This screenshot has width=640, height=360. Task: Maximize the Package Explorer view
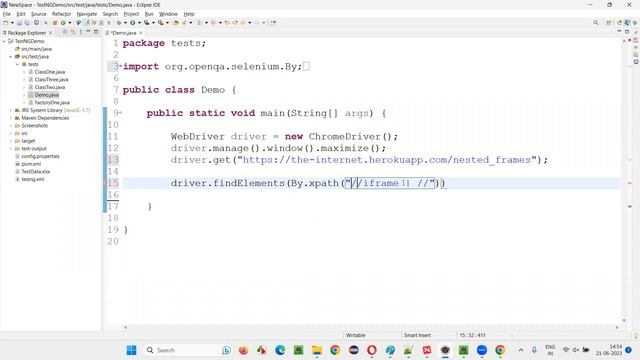coord(96,32)
